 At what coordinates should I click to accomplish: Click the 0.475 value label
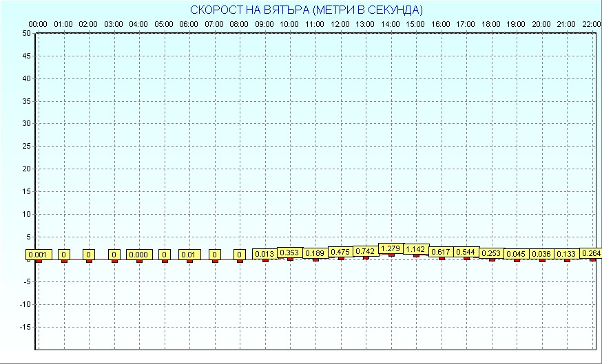[x=340, y=252]
